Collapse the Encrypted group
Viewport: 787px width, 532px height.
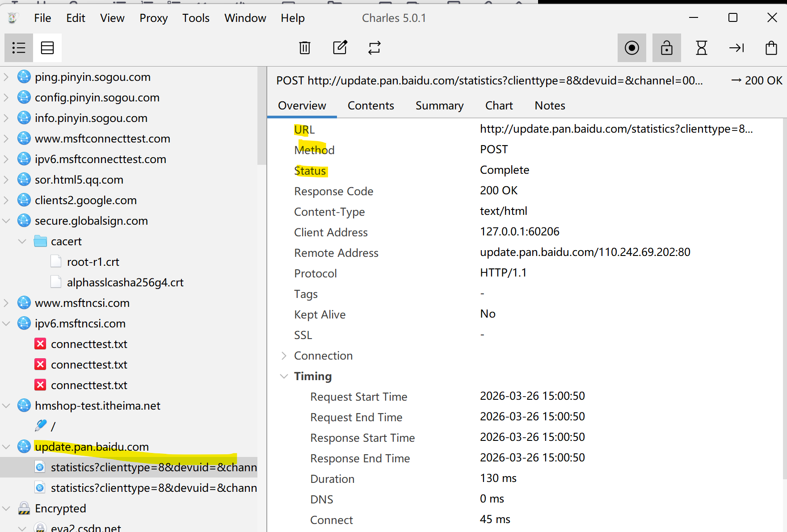[x=6, y=508]
